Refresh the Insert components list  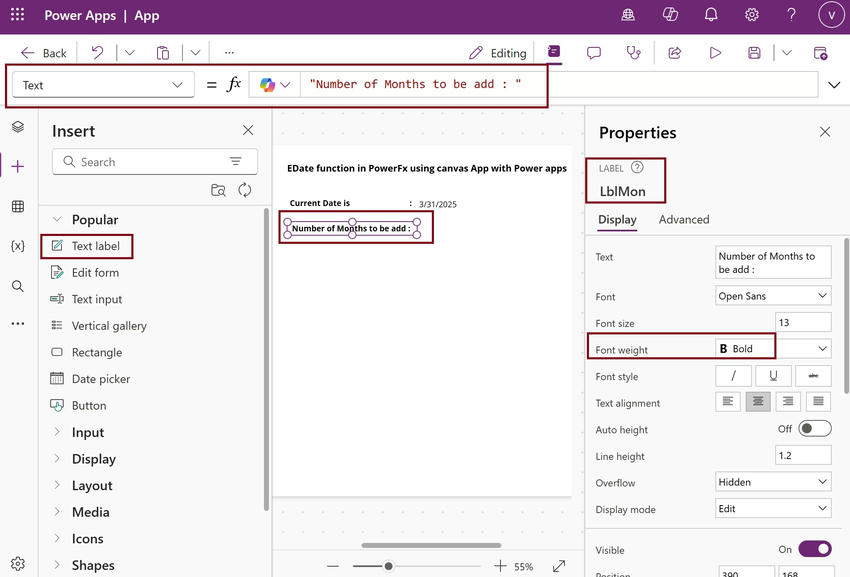(x=245, y=190)
